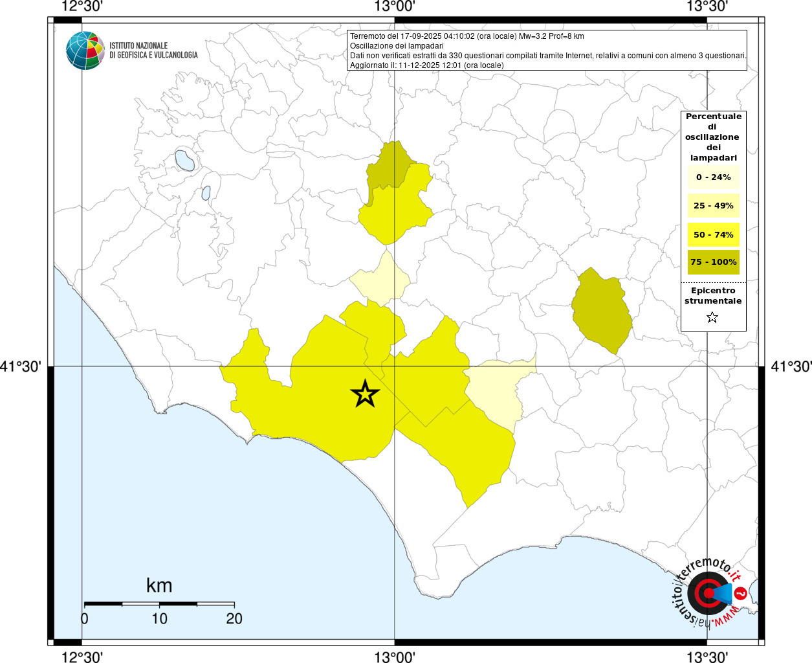
Task: Click the smaller blue lake on map
Action: point(206,192)
